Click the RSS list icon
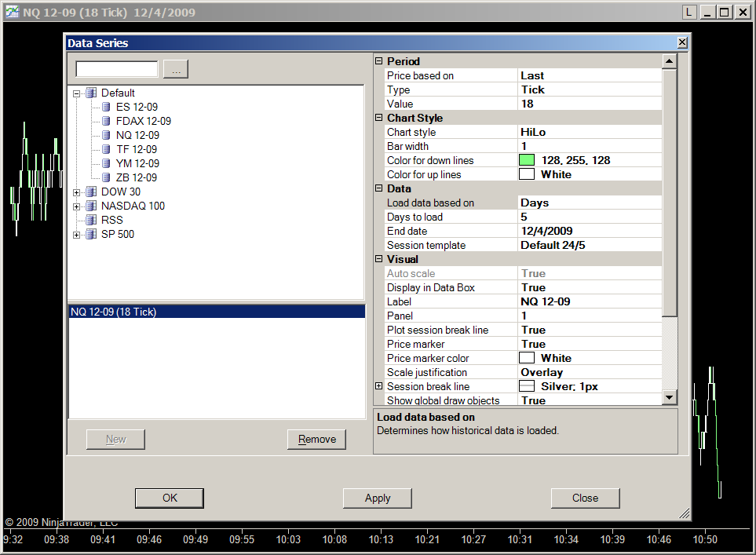 (x=91, y=220)
